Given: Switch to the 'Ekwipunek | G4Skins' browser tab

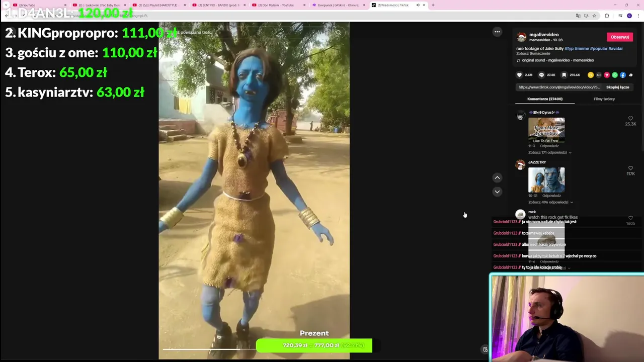Looking at the screenshot, I should (x=339, y=5).
